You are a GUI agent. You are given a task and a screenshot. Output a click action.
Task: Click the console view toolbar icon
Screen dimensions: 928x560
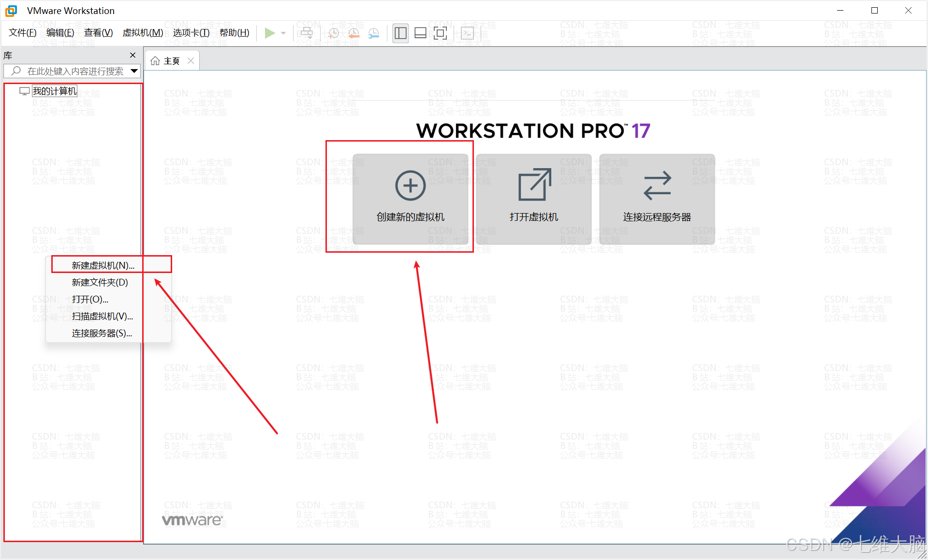pos(467,33)
